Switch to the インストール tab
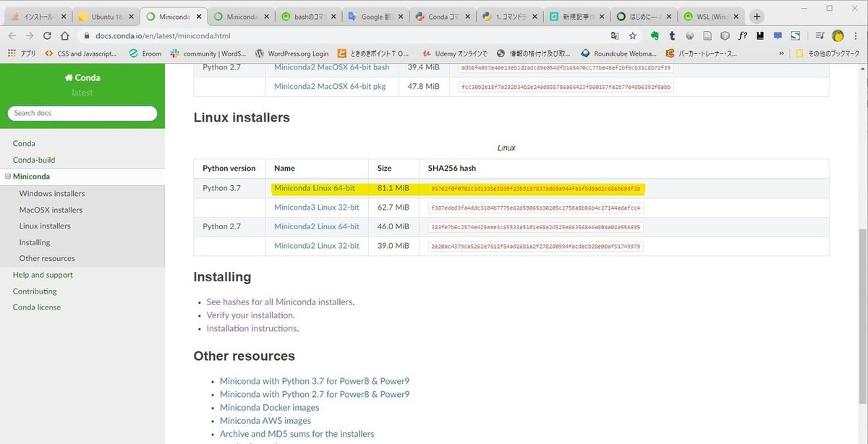 38,16
